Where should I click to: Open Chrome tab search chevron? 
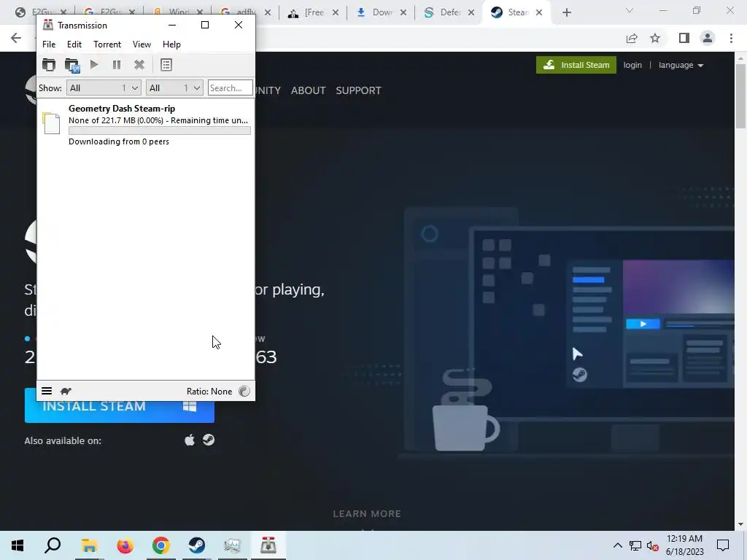(x=630, y=10)
